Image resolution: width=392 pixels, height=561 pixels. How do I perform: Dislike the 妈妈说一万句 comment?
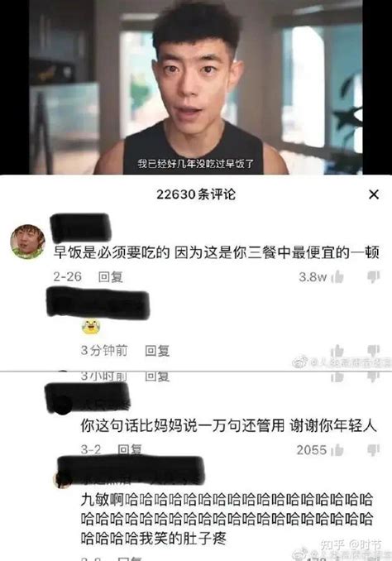pos(374,450)
